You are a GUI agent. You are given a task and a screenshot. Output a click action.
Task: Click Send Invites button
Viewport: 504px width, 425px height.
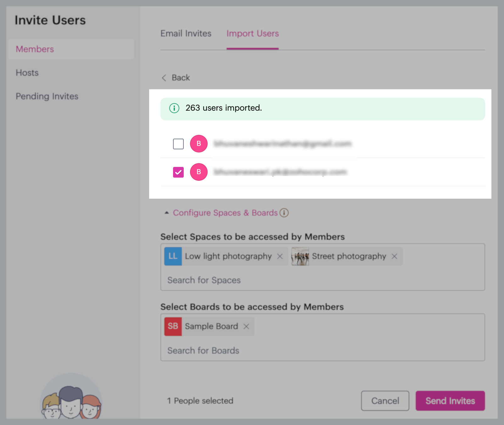pos(450,401)
